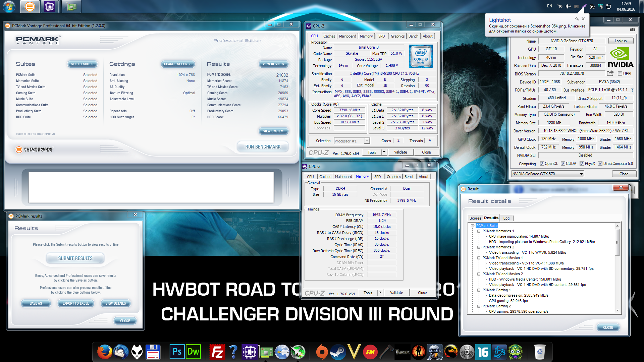
Task: Click the Lightshot feather tray icon
Action: (x=584, y=6)
